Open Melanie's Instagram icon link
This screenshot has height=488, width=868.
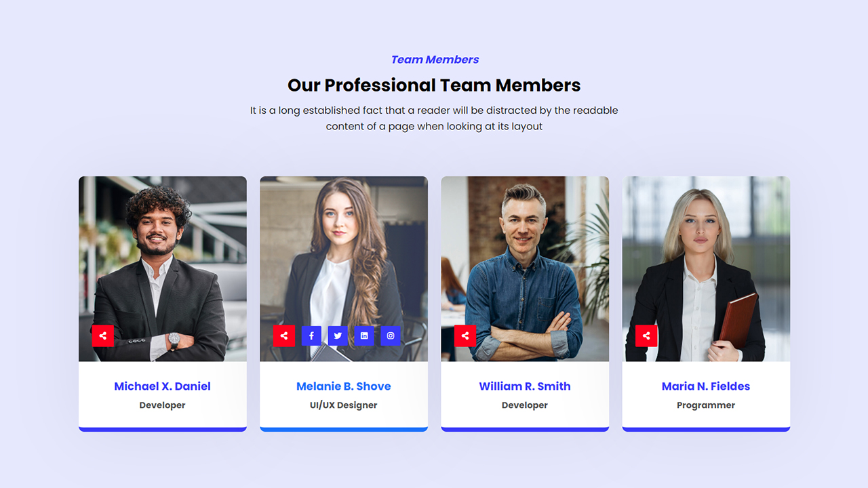click(x=391, y=335)
